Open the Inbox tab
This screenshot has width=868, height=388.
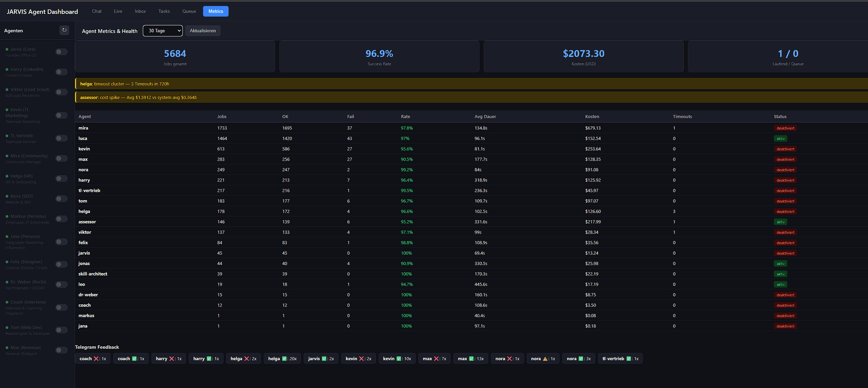click(x=140, y=11)
